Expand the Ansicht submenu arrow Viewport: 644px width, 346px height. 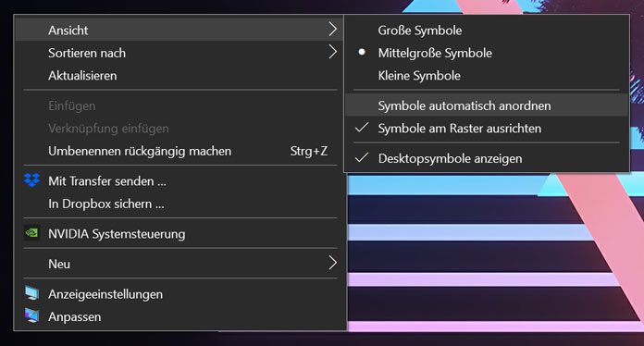pos(333,29)
